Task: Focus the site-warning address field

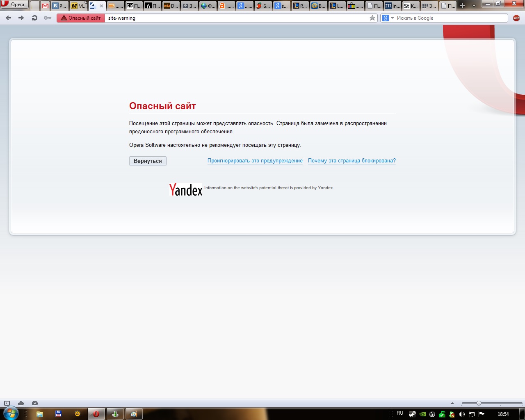Action: coord(237,18)
